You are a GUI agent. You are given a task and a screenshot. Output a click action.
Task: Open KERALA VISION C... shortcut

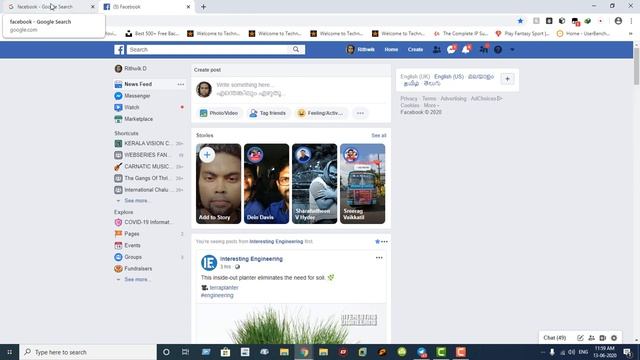[x=149, y=143]
